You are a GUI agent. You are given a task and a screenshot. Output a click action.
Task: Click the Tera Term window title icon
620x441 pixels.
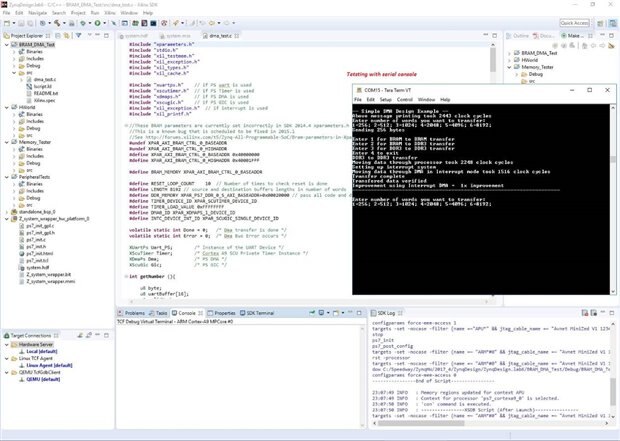(357, 88)
